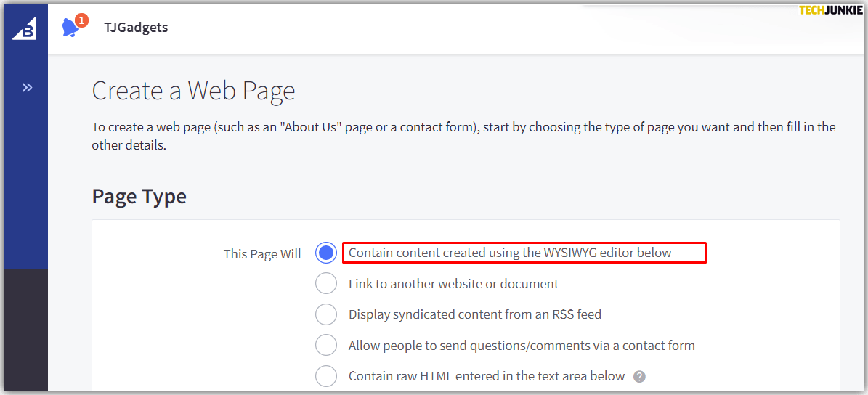Select the WYSIWYG editor radio button
The height and width of the screenshot is (395, 868).
326,253
